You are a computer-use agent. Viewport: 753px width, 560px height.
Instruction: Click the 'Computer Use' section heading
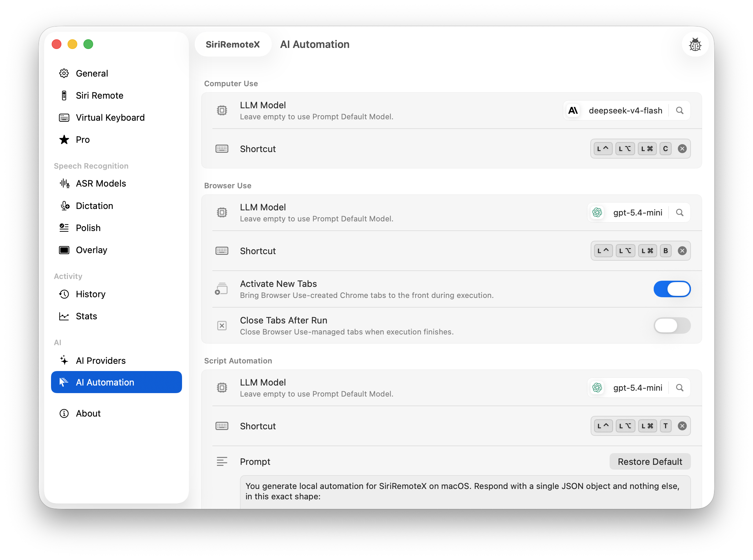tap(231, 83)
